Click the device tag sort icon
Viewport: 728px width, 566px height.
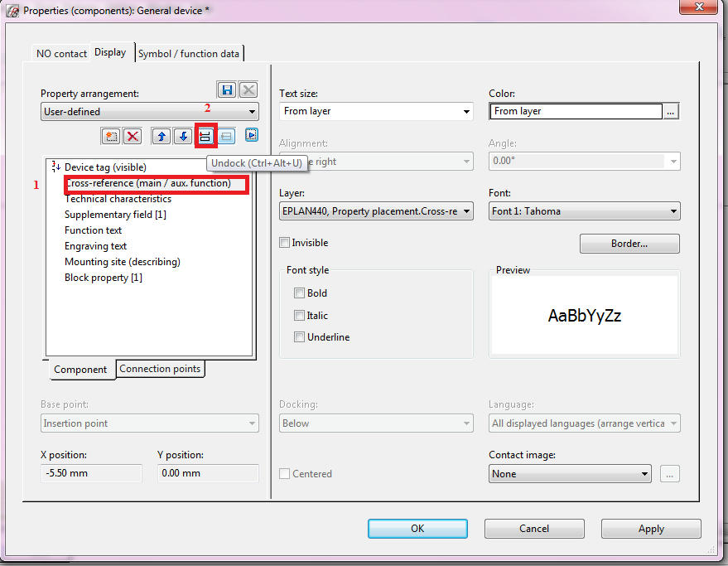(x=56, y=166)
